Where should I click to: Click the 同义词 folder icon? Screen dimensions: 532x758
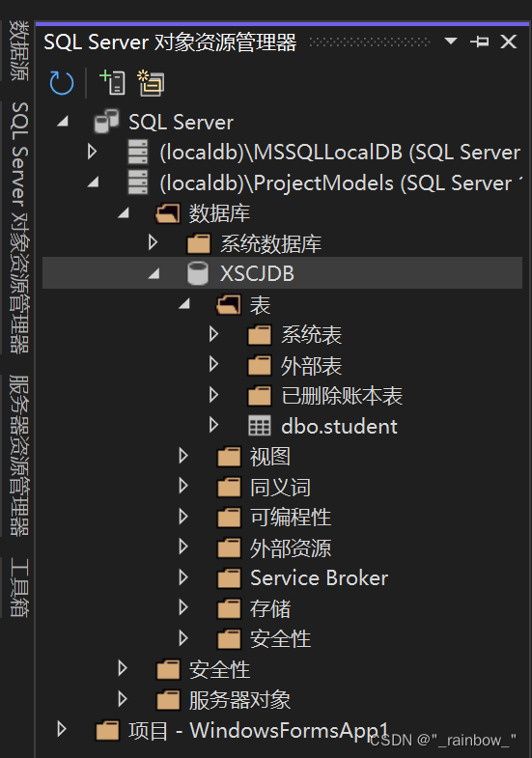[229, 487]
